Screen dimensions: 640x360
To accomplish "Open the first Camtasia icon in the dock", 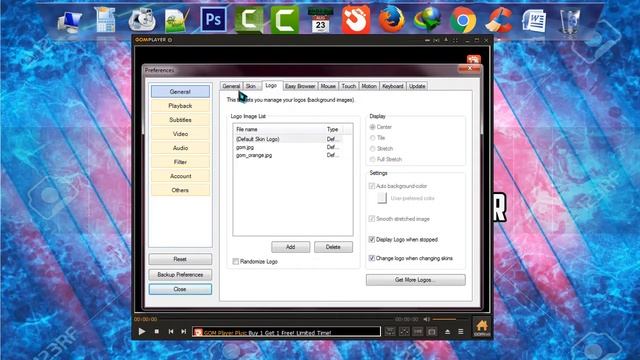I will tap(249, 19).
